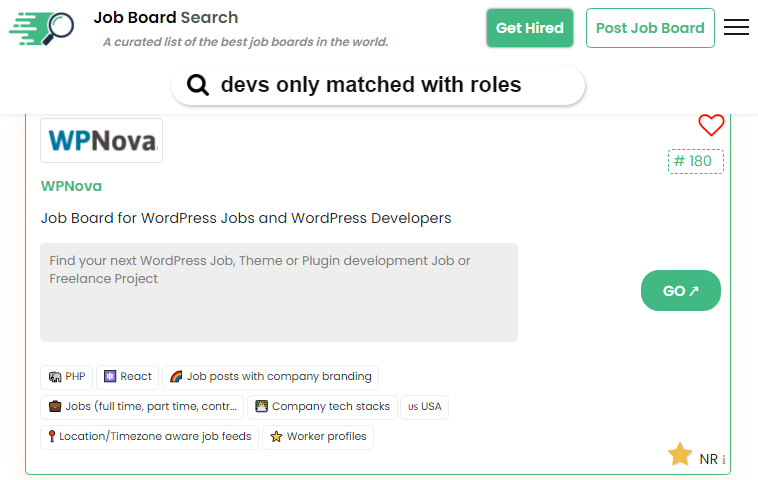Choose the Job posts with company branding tag
Viewport: 758px width, 480px height.
coord(270,377)
